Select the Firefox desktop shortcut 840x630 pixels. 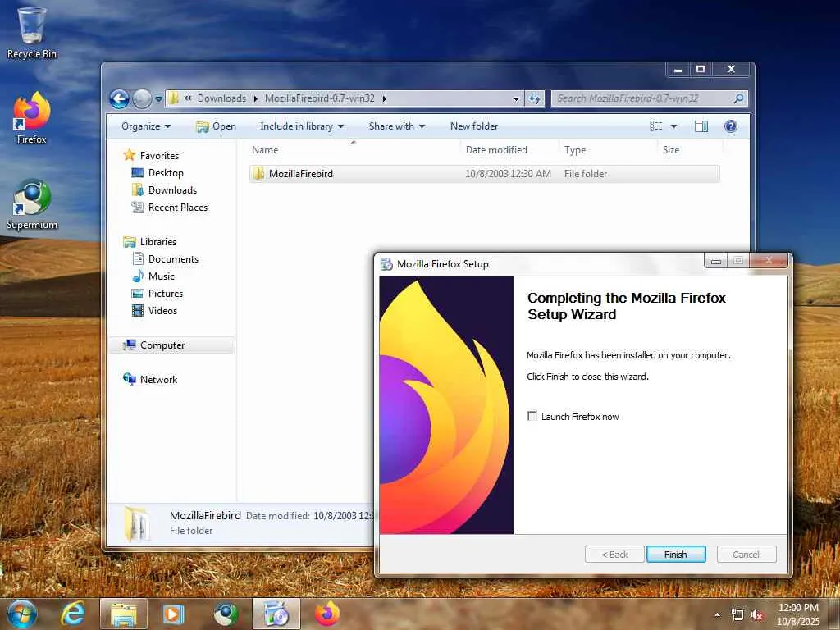point(31,118)
